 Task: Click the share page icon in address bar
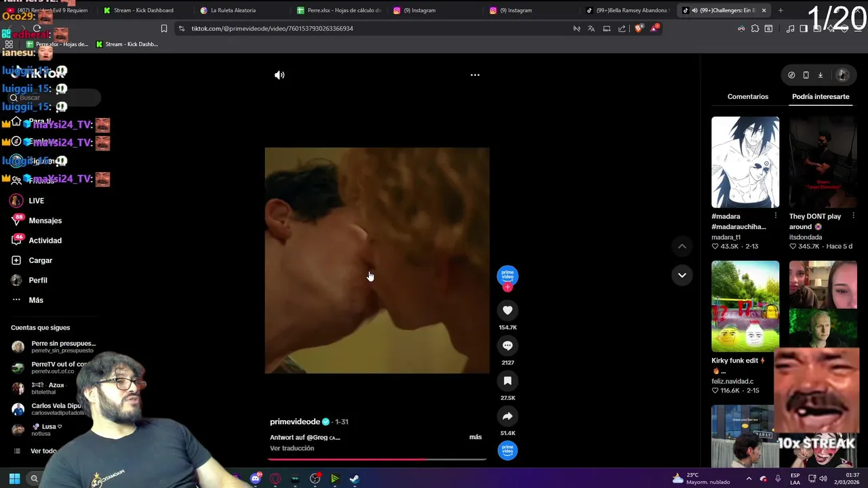(622, 28)
